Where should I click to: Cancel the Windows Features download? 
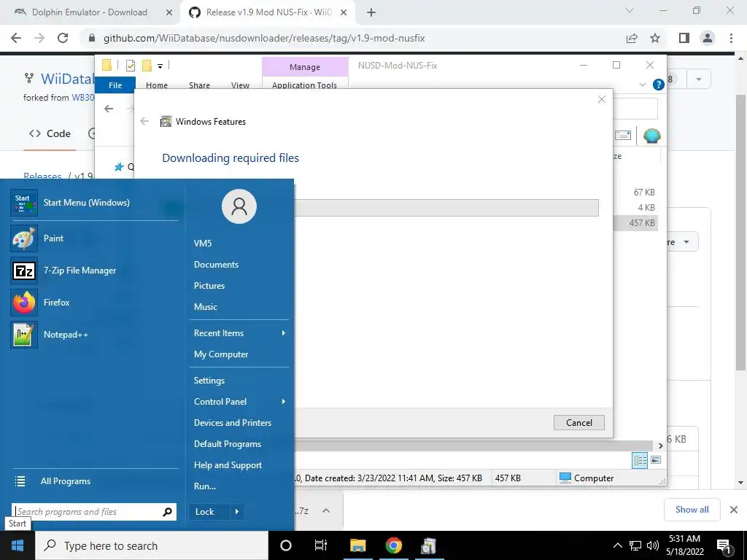point(578,422)
